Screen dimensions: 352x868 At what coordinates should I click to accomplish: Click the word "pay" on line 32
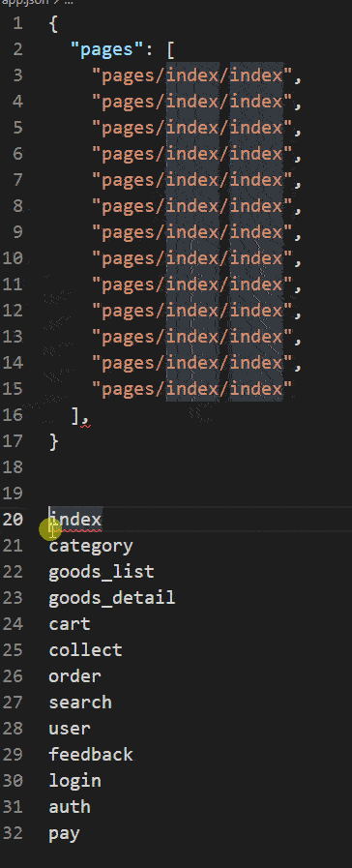click(x=64, y=834)
